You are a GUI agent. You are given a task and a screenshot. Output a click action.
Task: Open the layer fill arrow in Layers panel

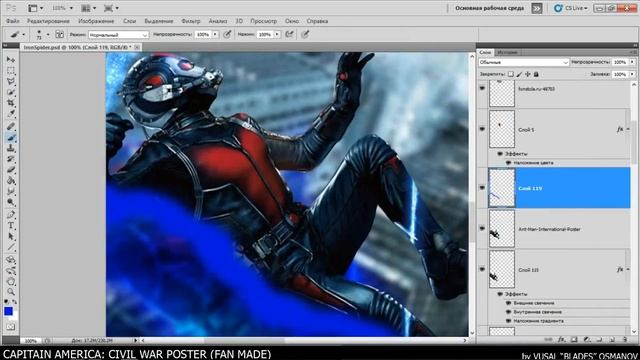pos(632,74)
